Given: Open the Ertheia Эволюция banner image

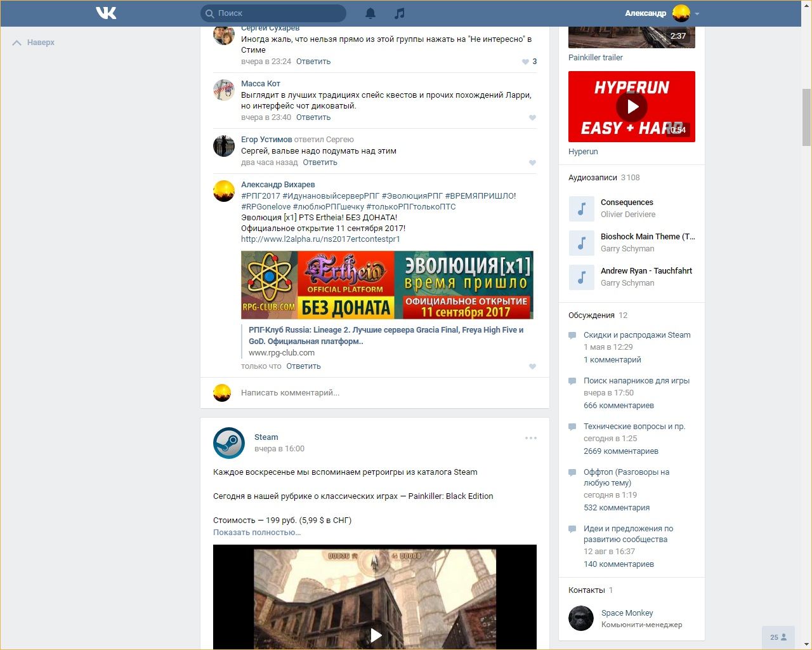Looking at the screenshot, I should (387, 285).
